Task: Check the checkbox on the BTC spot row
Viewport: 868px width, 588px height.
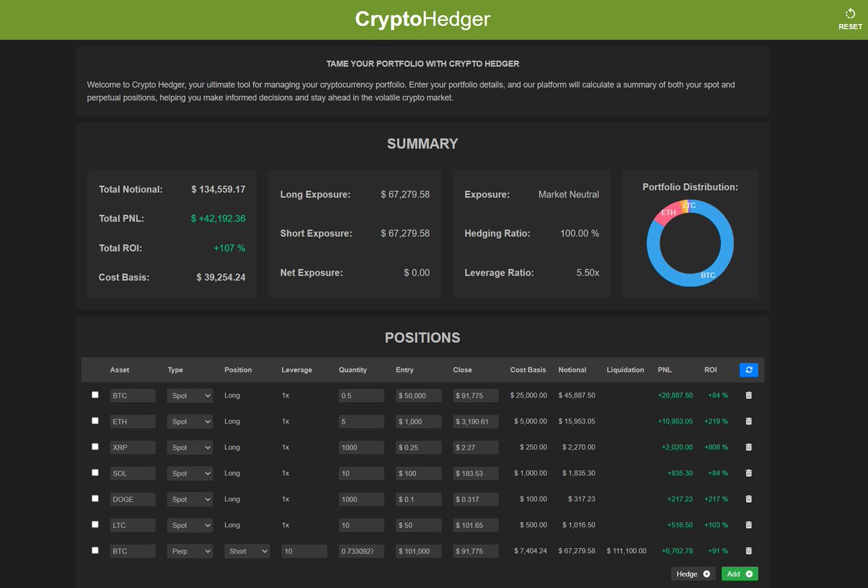Action: click(x=95, y=395)
